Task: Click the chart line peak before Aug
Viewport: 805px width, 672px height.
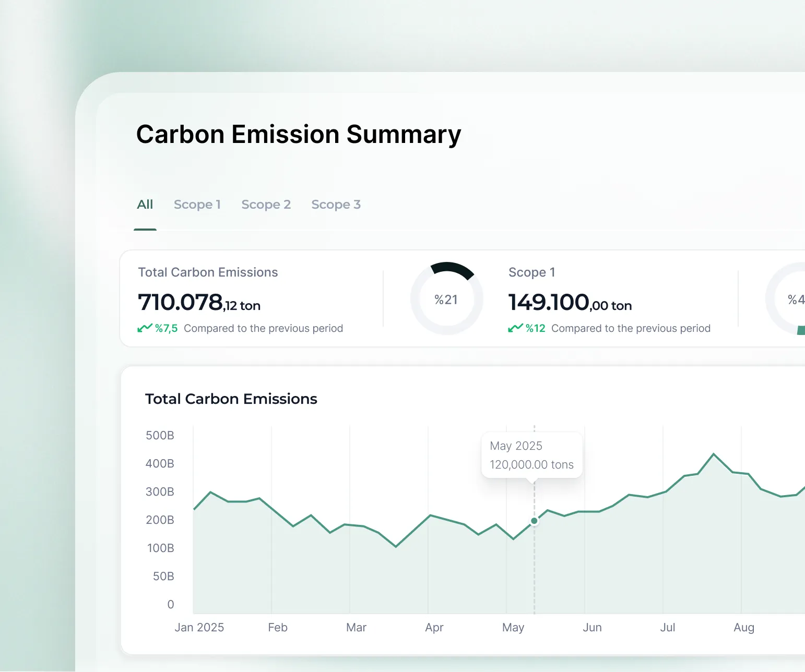Action: [x=714, y=454]
